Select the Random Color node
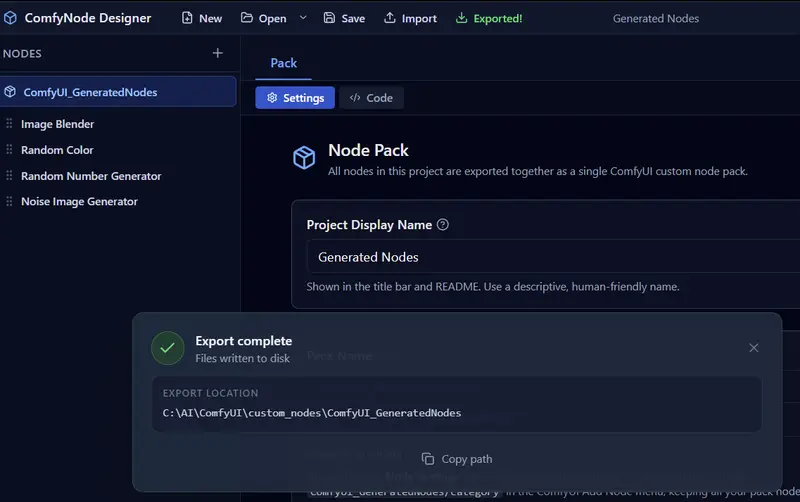This screenshot has height=502, width=800. click(x=57, y=150)
